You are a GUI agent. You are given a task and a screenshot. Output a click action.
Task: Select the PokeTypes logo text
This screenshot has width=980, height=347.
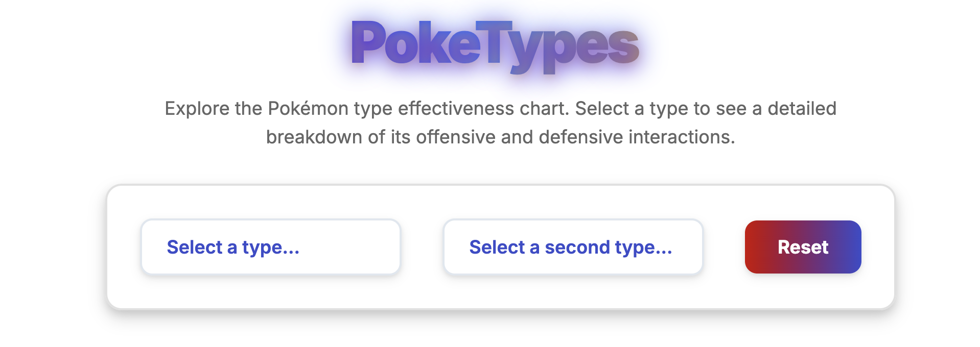tap(495, 45)
